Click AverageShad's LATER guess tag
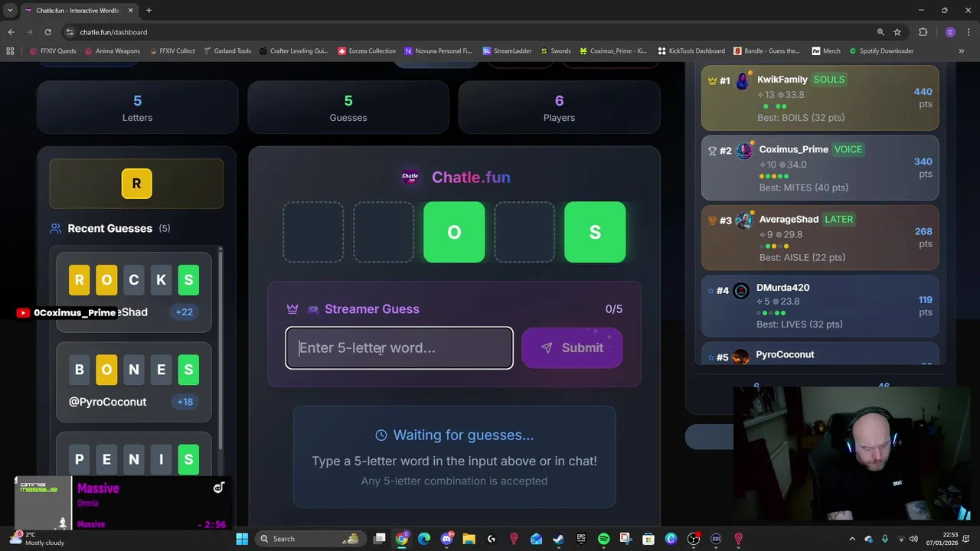Screen dimensions: 980x551 [838, 219]
